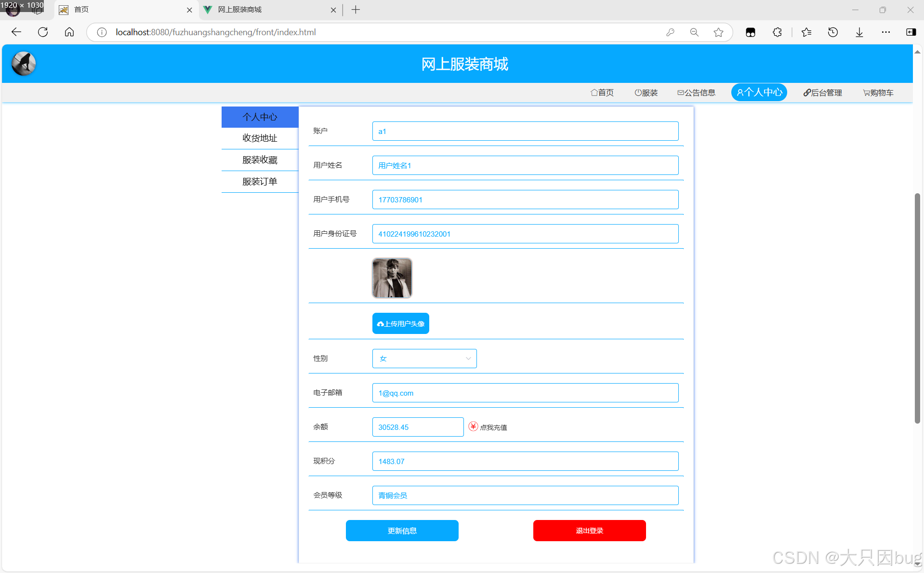Toggle the browser sidebar icon
The image size is (924, 573).
(x=911, y=32)
